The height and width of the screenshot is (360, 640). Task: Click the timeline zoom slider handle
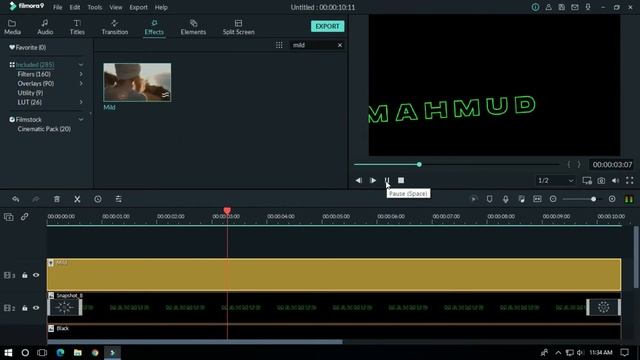(593, 199)
